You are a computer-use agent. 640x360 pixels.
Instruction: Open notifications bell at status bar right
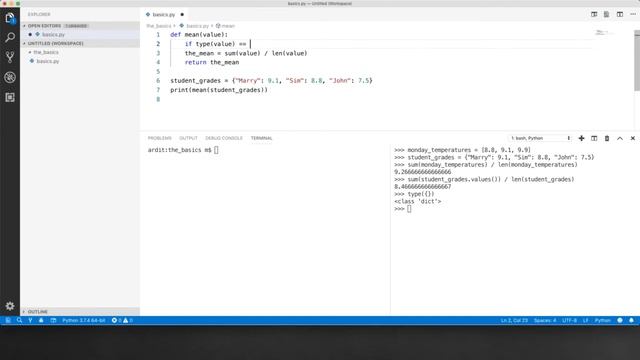pos(631,320)
